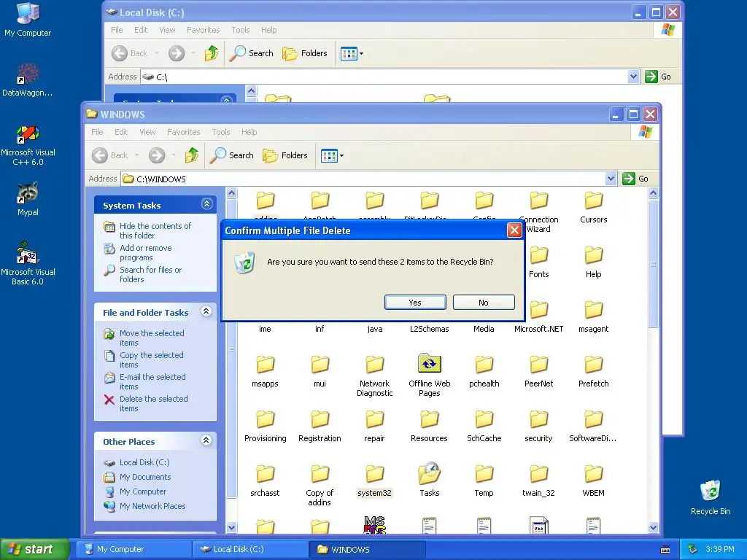
Task: Toggle Folders pane in the WINDOWS window
Action: point(285,155)
